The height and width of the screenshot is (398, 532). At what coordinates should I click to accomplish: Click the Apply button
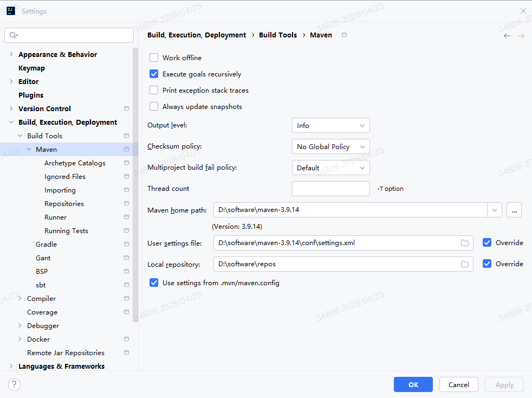504,385
